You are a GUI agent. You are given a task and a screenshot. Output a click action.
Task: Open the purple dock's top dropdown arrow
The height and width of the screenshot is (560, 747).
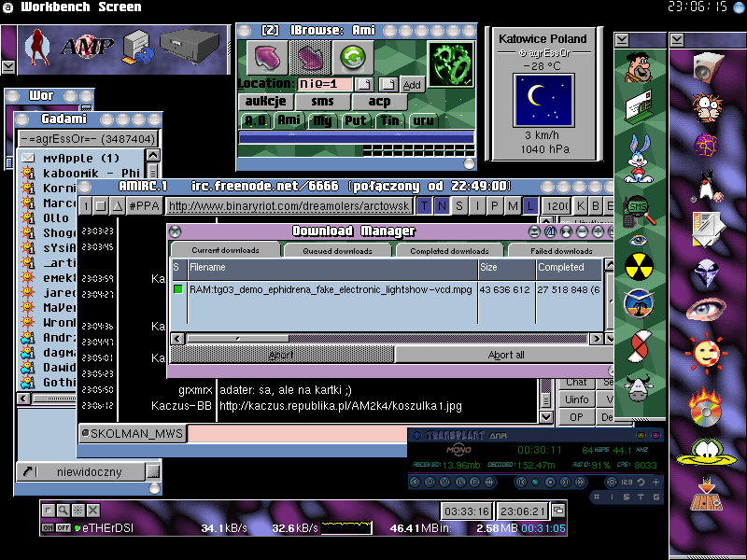click(676, 40)
